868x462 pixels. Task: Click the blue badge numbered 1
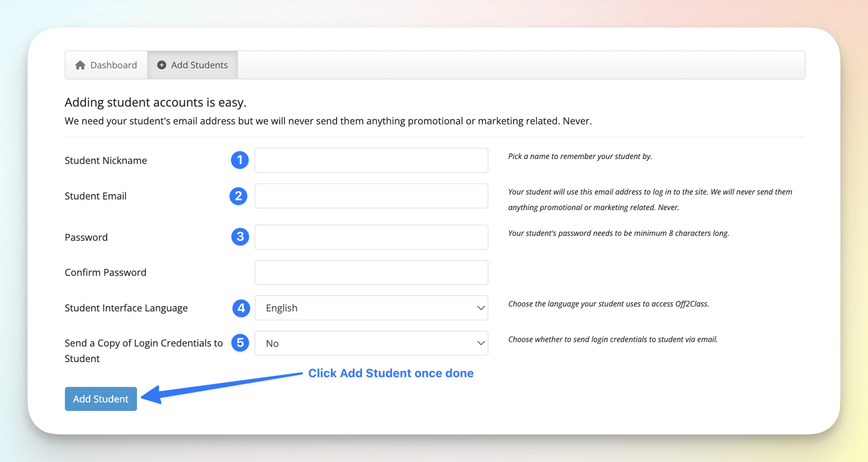[x=239, y=160]
